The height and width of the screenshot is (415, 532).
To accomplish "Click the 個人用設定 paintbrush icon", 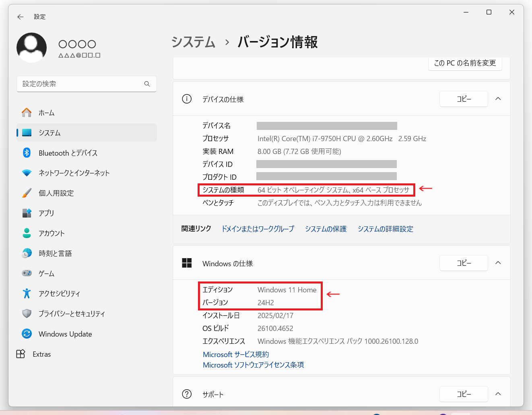I will click(x=27, y=193).
